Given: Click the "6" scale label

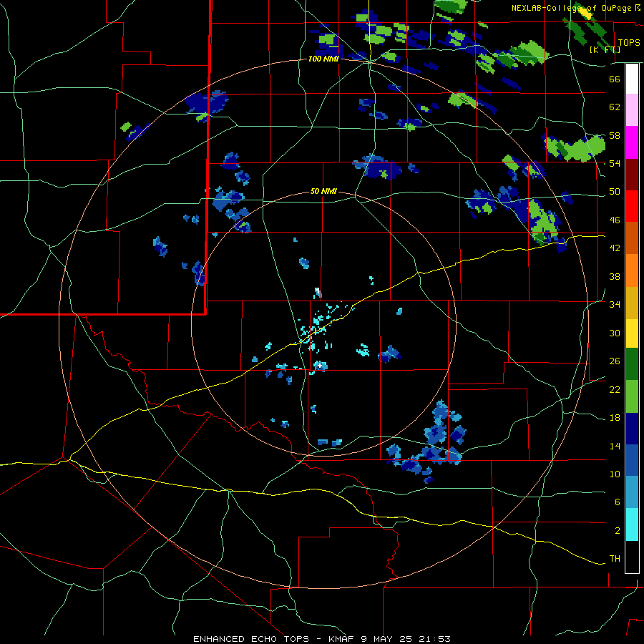Looking at the screenshot, I should pos(617,502).
